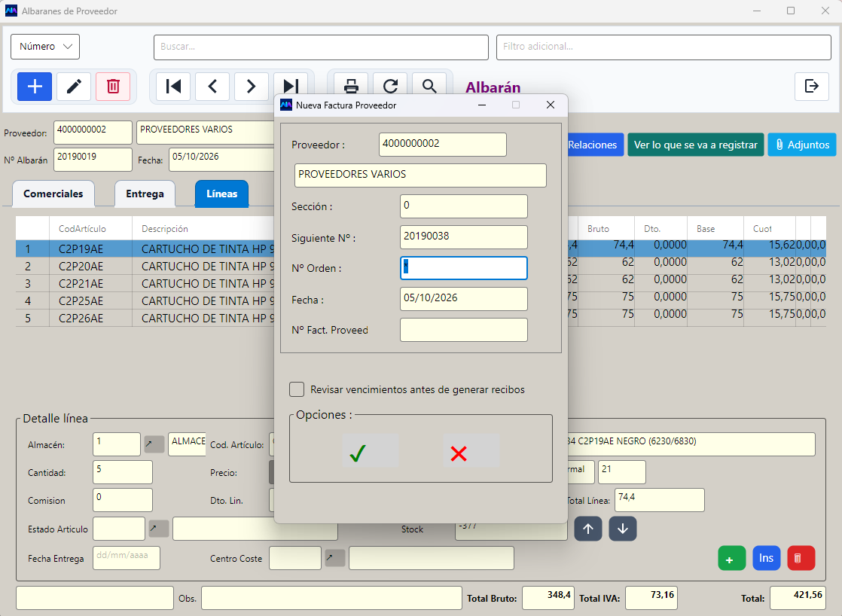Enable Revisar vencimientos antes de generar recibos
Viewport: 842px width, 616px height.
[297, 389]
